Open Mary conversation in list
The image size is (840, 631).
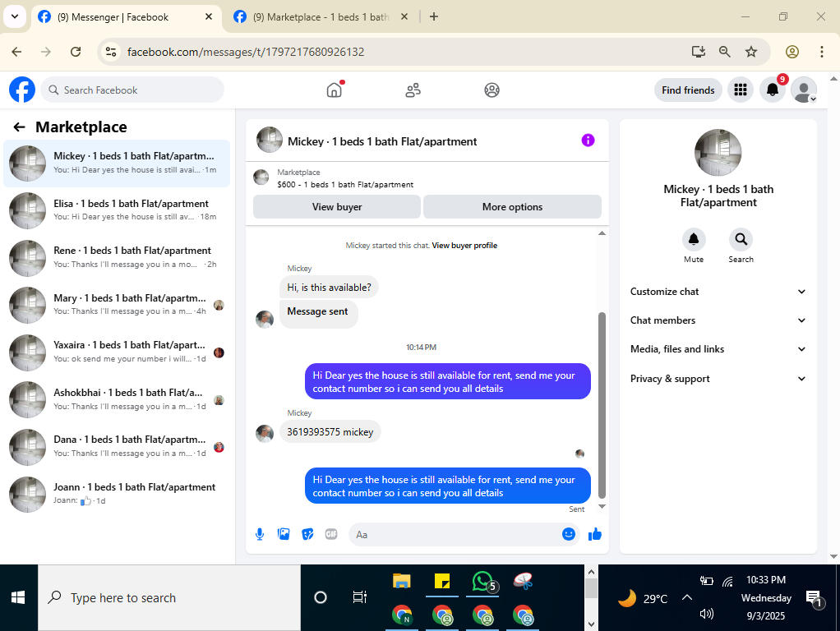117,305
